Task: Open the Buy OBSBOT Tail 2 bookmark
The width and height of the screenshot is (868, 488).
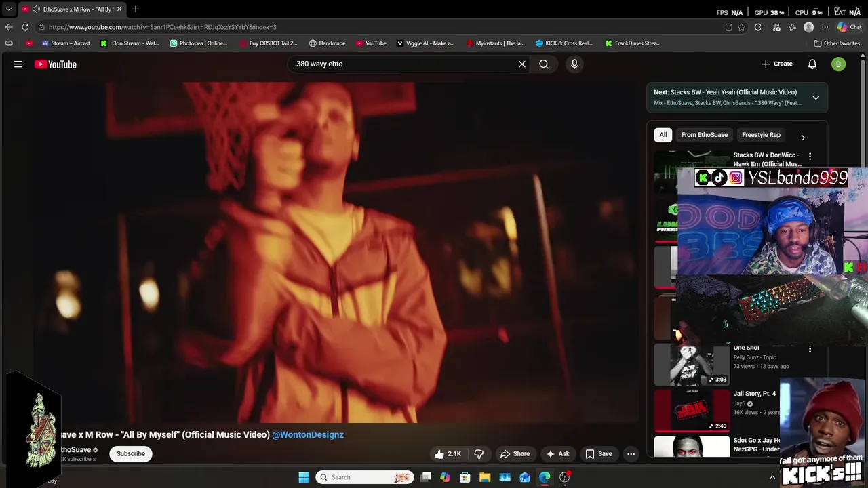Action: (x=269, y=43)
